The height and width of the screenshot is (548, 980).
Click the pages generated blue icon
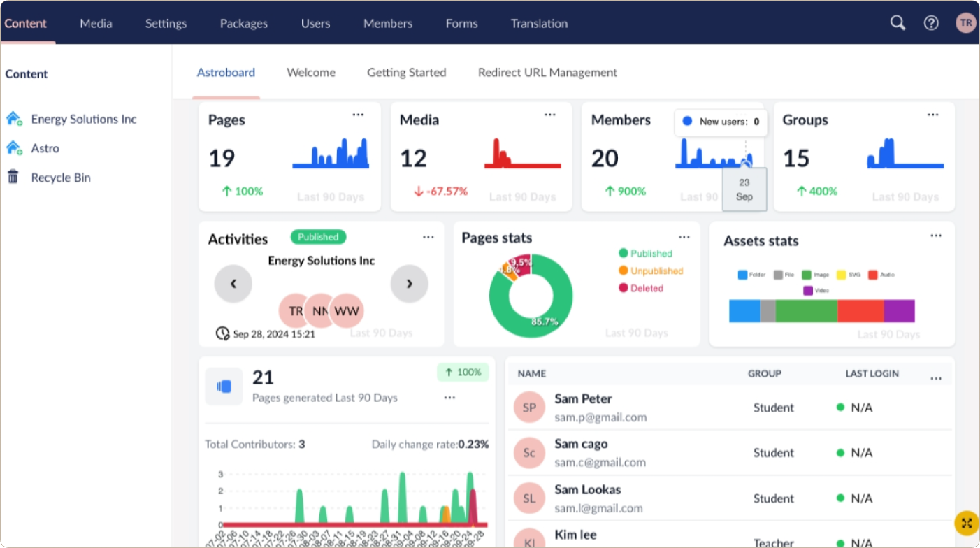[224, 387]
